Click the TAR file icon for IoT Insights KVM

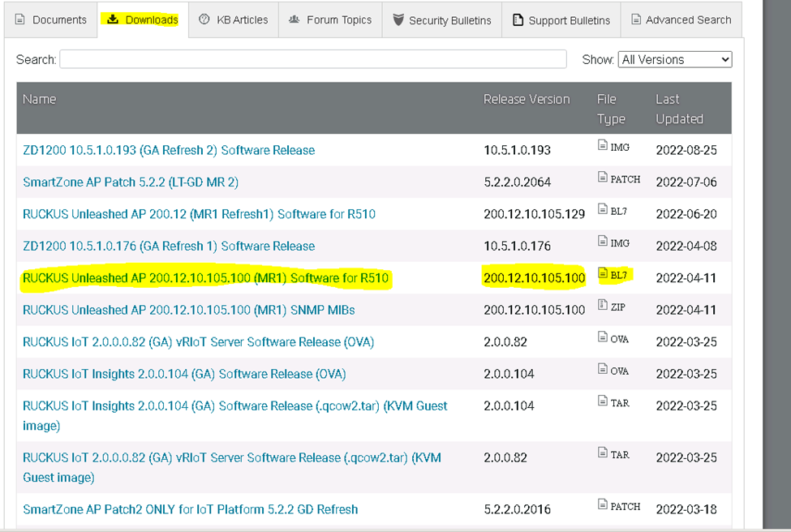pyautogui.click(x=602, y=401)
